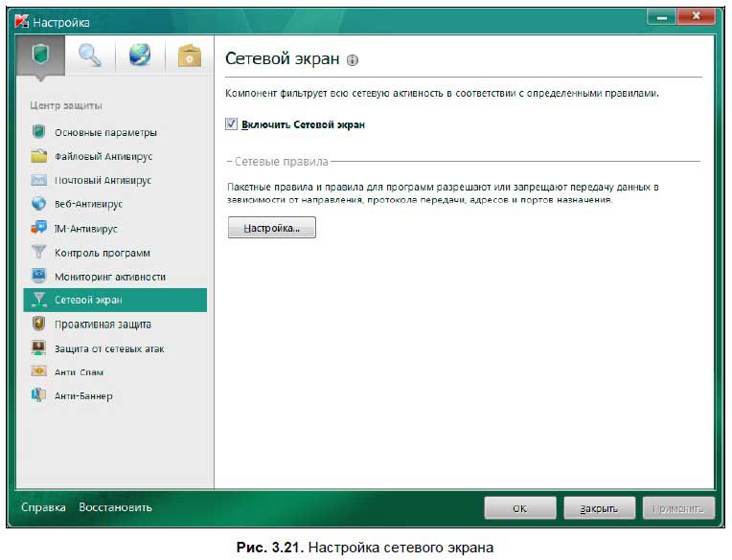Close the Настройка window
The height and width of the screenshot is (560, 732).
696,17
